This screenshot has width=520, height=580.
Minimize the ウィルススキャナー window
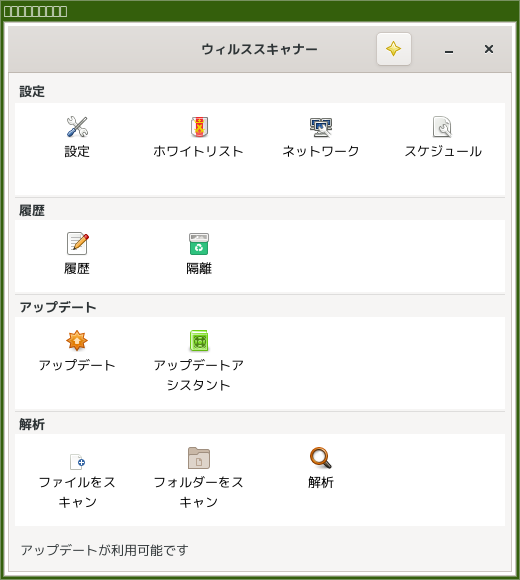pos(449,49)
